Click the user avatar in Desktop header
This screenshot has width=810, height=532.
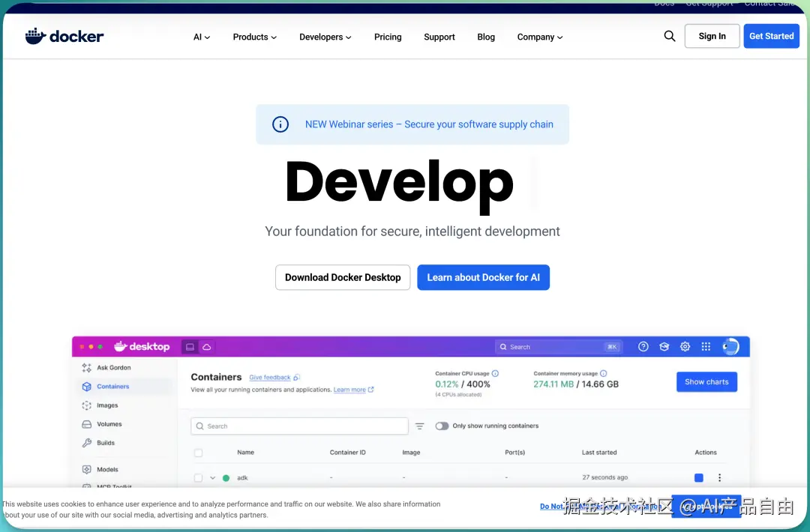(x=730, y=347)
